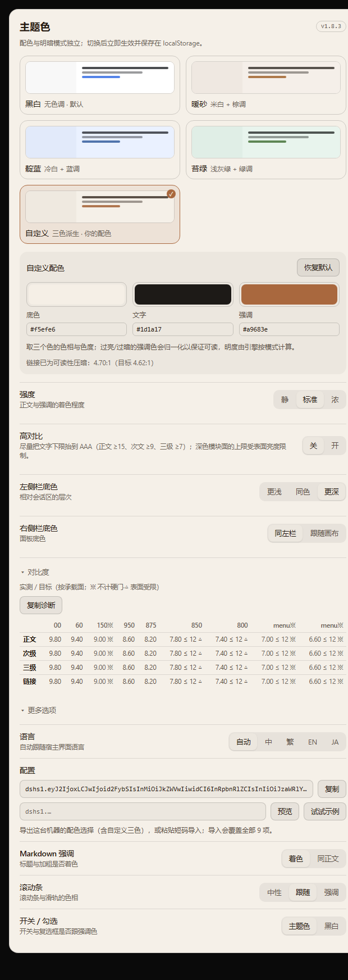
Task: Click the 链接已为可读性压暗 contrast note
Action: tap(90, 363)
